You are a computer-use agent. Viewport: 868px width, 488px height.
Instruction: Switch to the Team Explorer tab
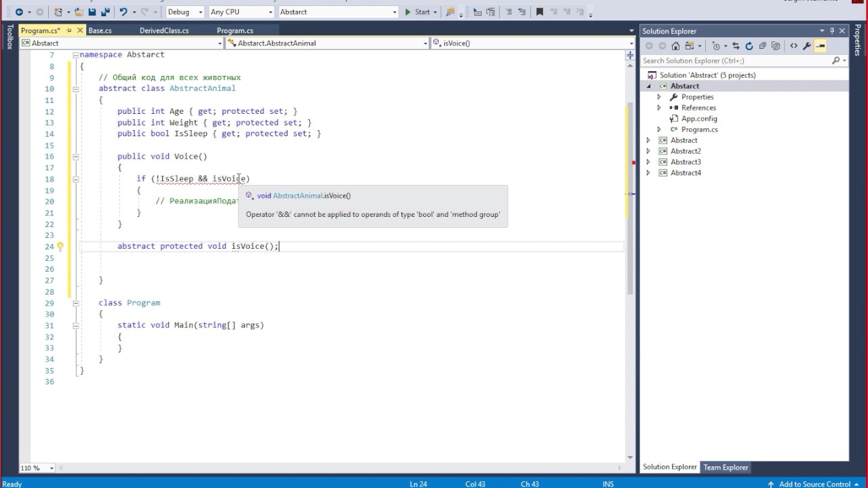point(726,467)
